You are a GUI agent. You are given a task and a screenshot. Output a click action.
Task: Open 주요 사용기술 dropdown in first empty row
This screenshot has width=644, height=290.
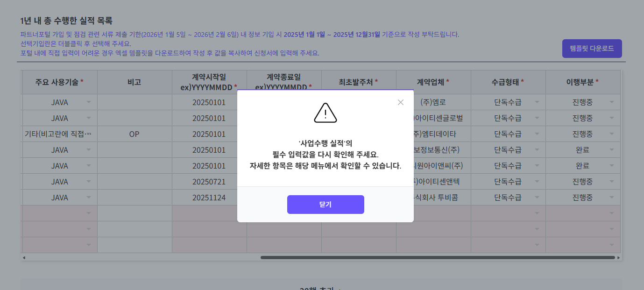[x=89, y=213]
